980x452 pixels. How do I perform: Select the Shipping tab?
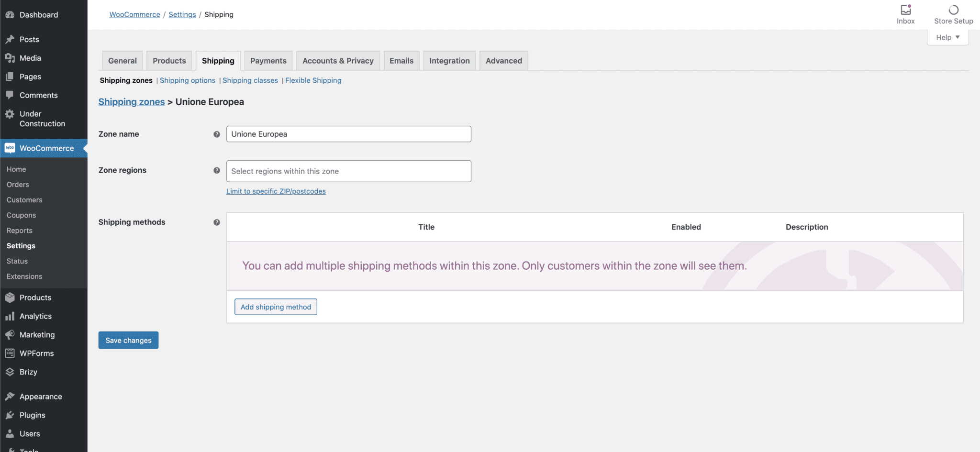point(218,61)
